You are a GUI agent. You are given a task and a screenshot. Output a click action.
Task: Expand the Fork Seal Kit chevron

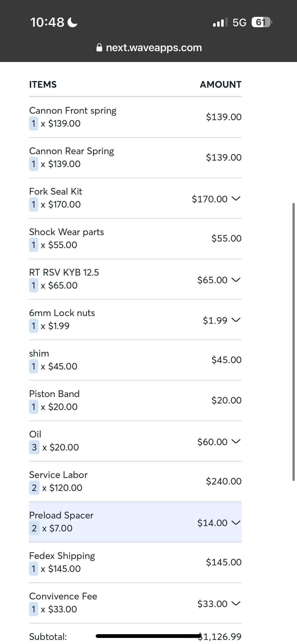pyautogui.click(x=236, y=199)
